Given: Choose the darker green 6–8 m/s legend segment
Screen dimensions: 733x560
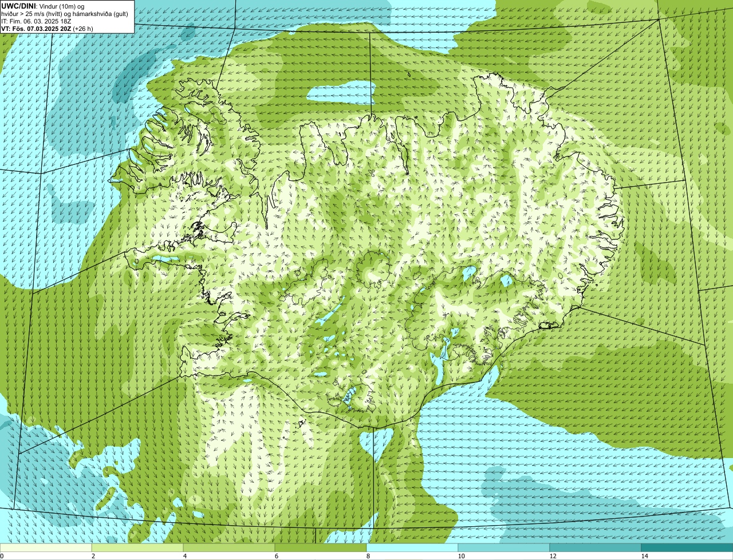Looking at the screenshot, I should tap(321, 547).
